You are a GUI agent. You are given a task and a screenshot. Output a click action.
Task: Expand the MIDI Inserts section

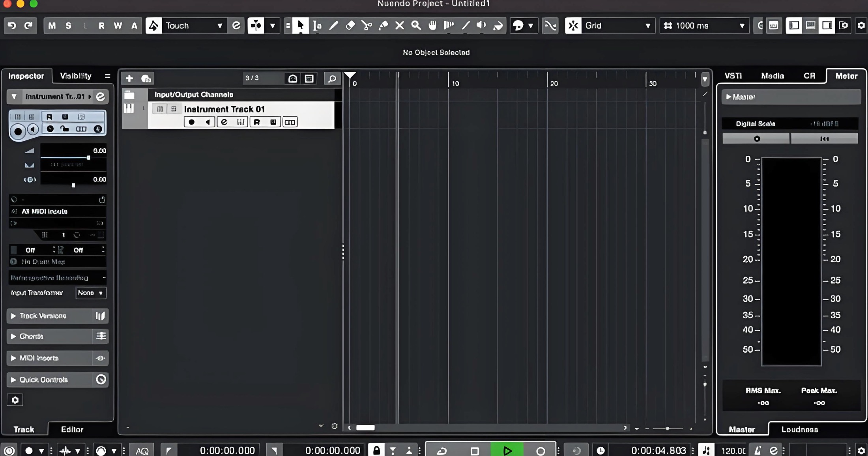(x=13, y=358)
